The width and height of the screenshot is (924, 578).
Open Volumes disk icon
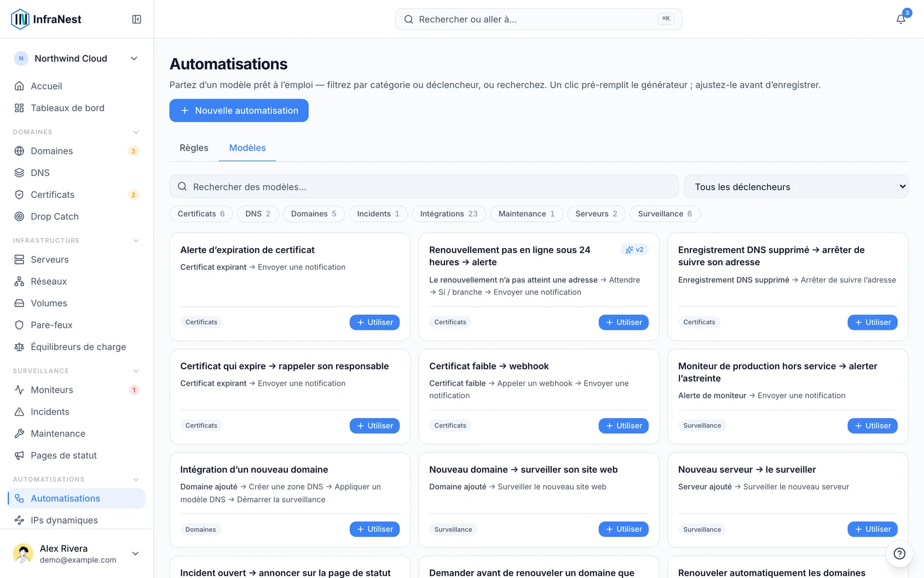tap(19, 303)
